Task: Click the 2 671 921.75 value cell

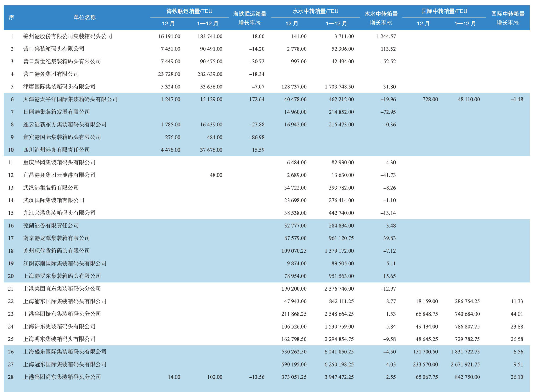Action: (x=465, y=364)
